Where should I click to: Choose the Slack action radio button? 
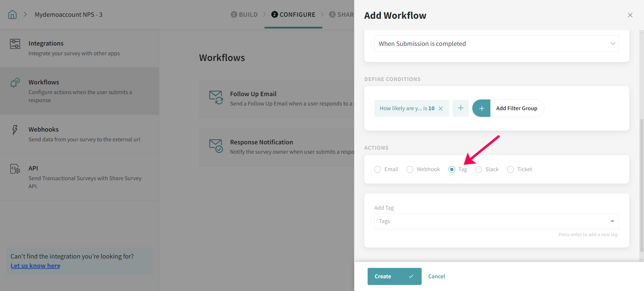[479, 169]
